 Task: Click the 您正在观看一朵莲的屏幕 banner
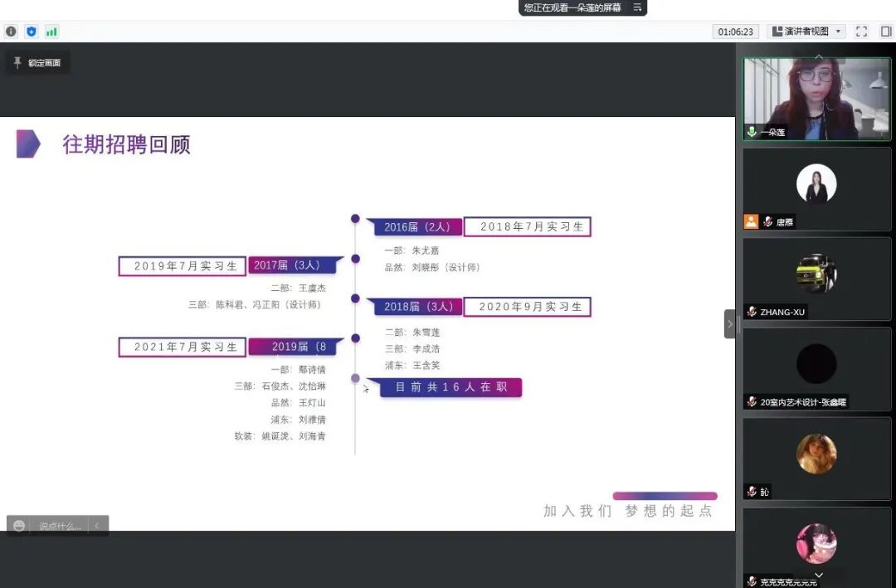[x=572, y=8]
